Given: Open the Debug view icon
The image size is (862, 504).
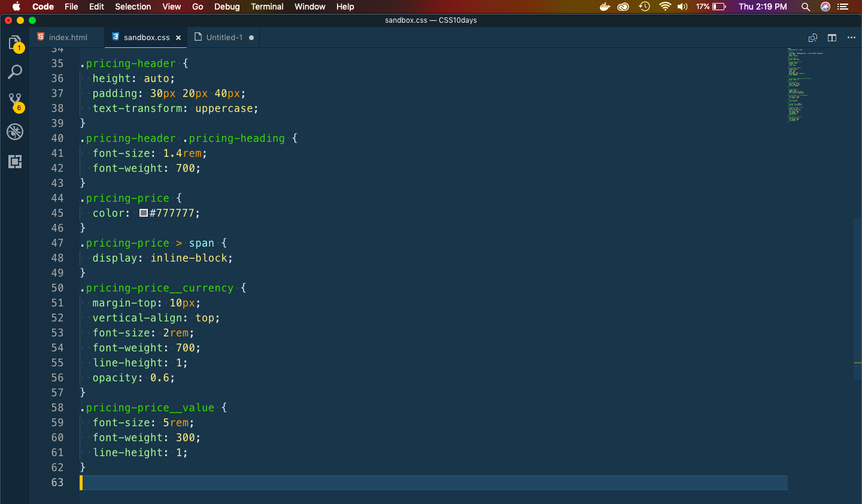Looking at the screenshot, I should coord(15,132).
